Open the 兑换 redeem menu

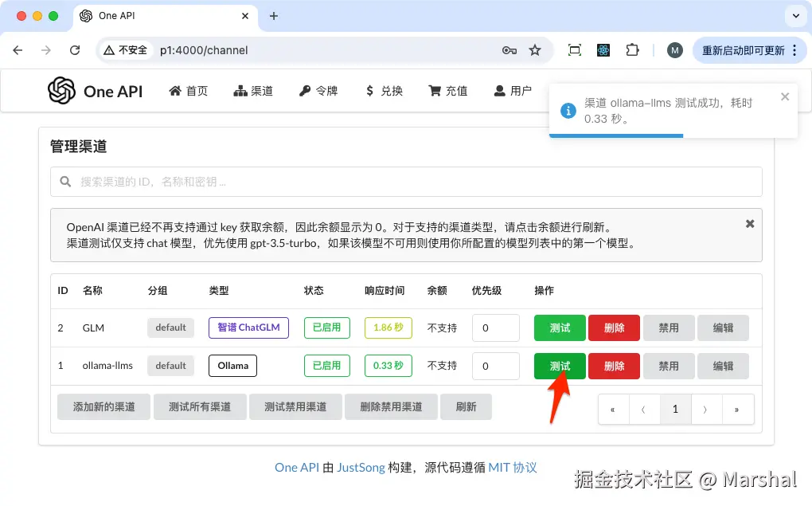pos(384,92)
